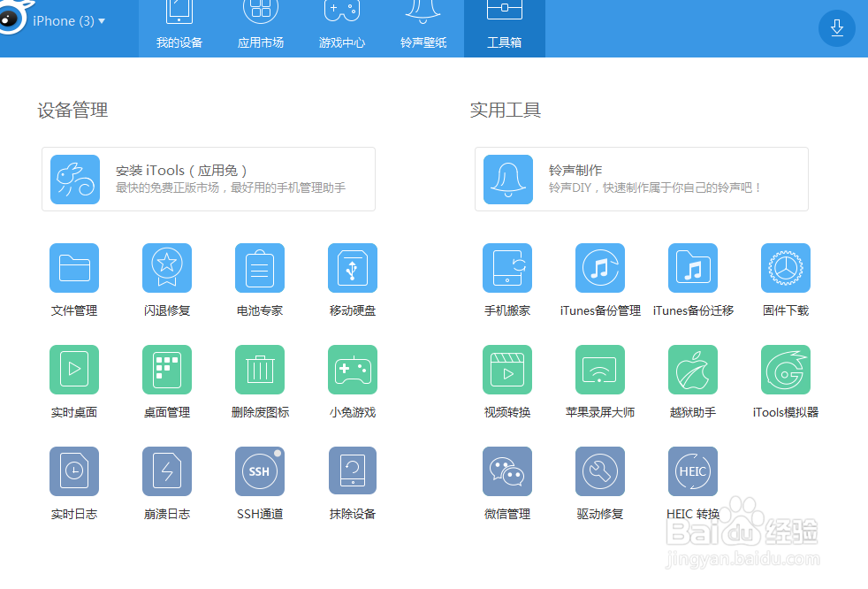Open the HEIC 转换 converter tool
Image resolution: width=868 pixels, height=589 pixels.
pyautogui.click(x=693, y=471)
